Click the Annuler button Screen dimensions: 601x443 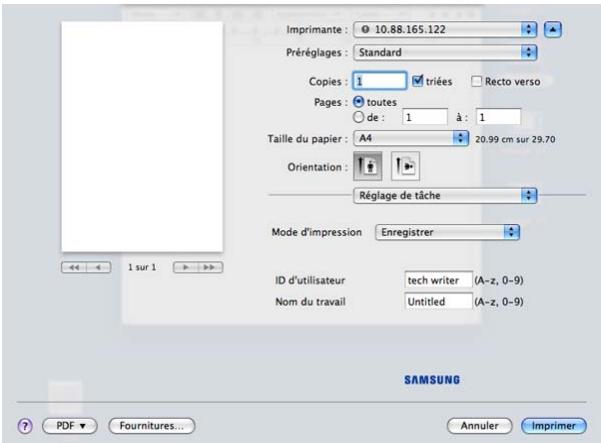click(x=479, y=426)
